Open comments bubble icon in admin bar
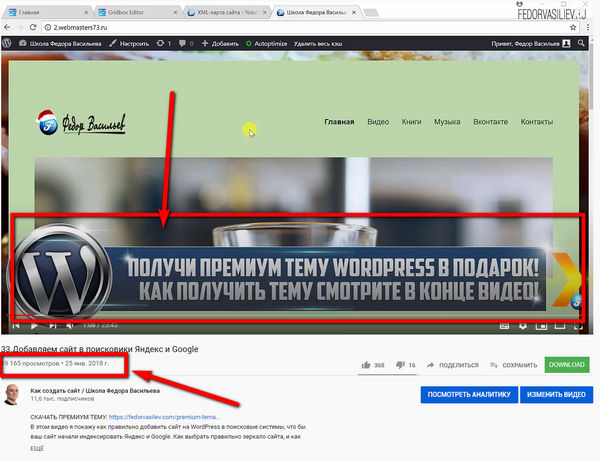This screenshot has width=600, height=461. [x=183, y=43]
